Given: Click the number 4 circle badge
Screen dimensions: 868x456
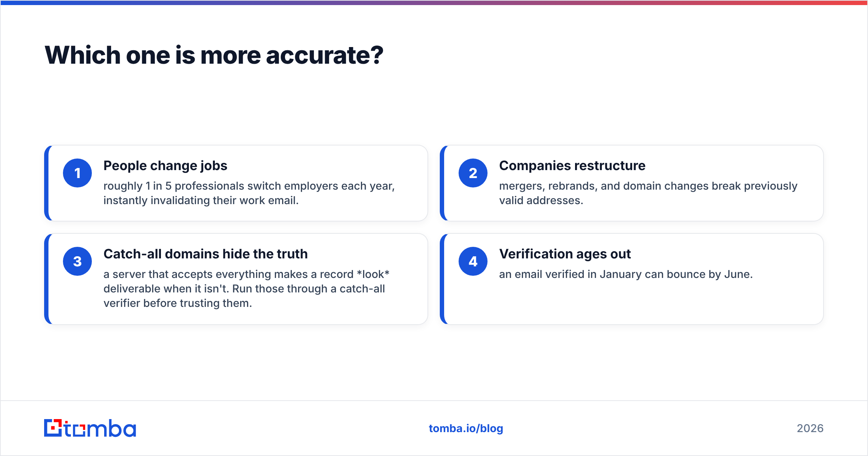Looking at the screenshot, I should point(473,261).
